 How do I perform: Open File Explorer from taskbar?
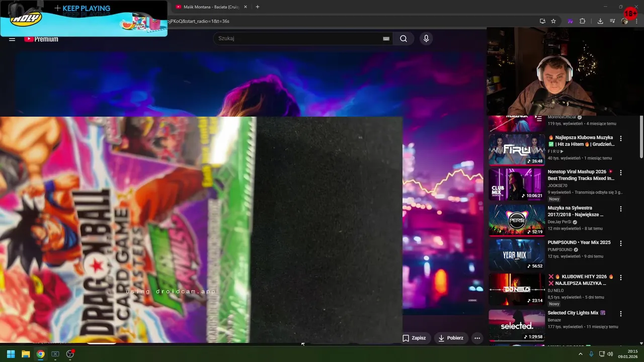[x=26, y=354]
